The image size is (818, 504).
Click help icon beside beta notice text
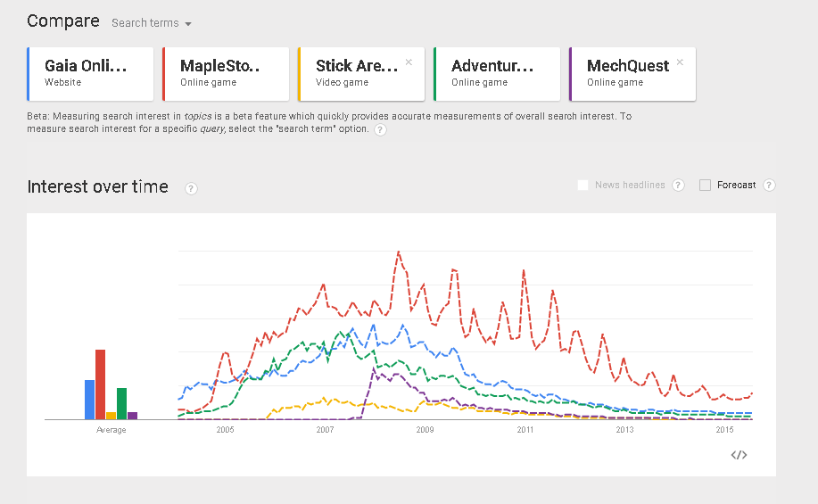(380, 130)
